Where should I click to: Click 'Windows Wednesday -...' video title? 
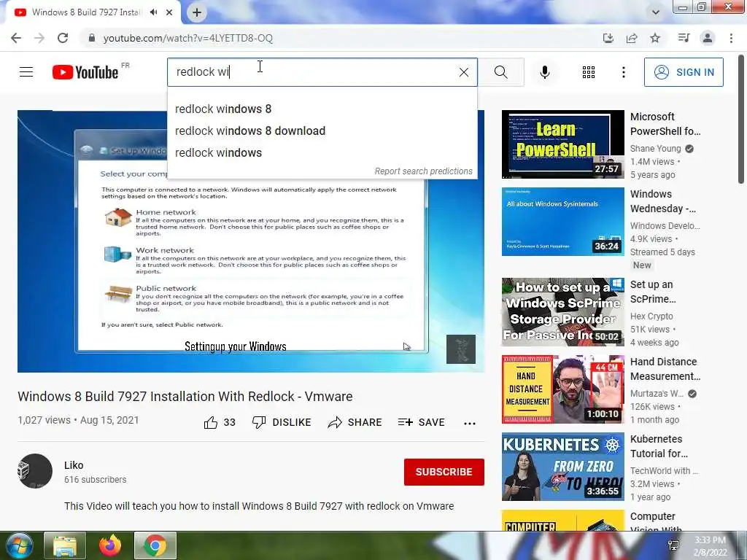point(663,201)
